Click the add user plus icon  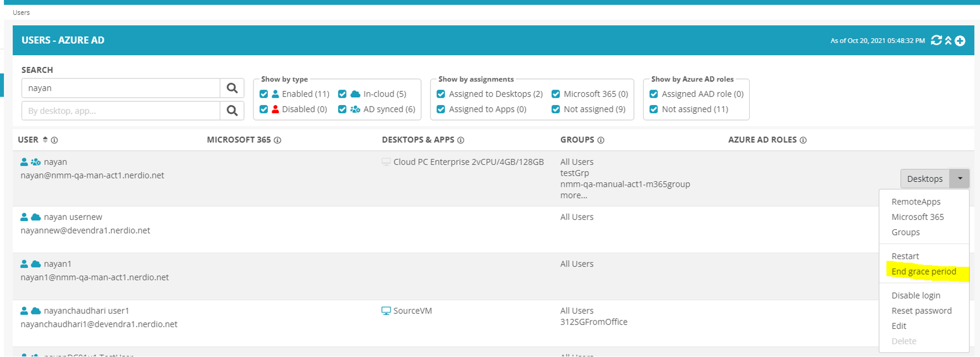(x=960, y=40)
